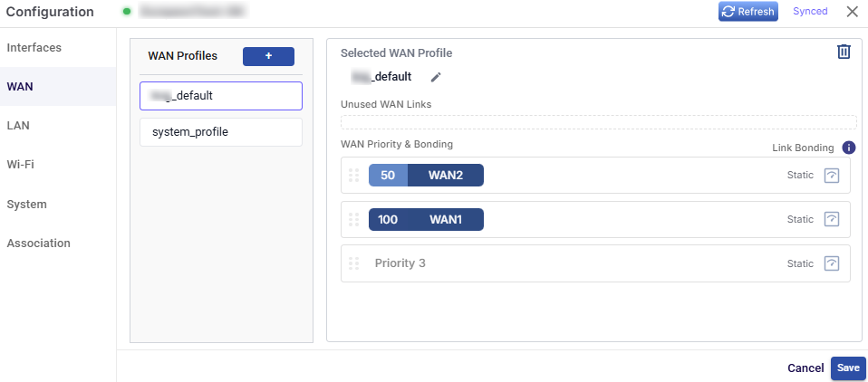The image size is (868, 382).
Task: Close the Configuration dialog
Action: [852, 12]
